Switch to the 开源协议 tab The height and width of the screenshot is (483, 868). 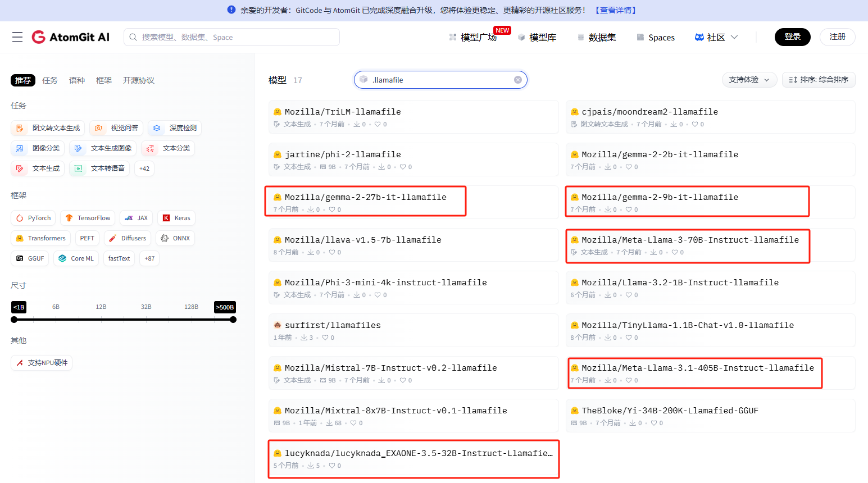point(139,80)
